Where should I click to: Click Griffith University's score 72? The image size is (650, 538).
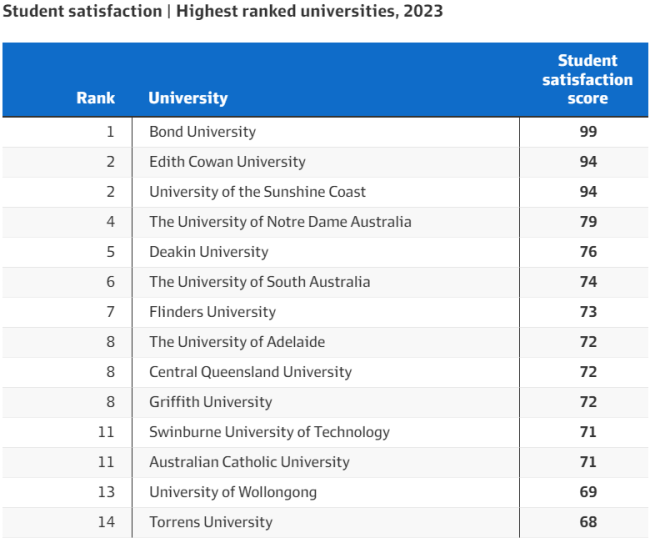[588, 402]
